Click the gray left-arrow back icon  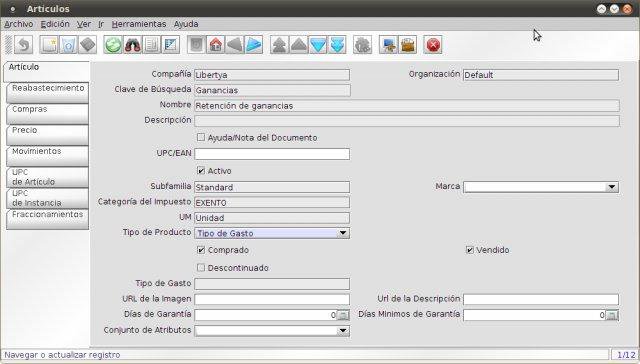tap(235, 45)
